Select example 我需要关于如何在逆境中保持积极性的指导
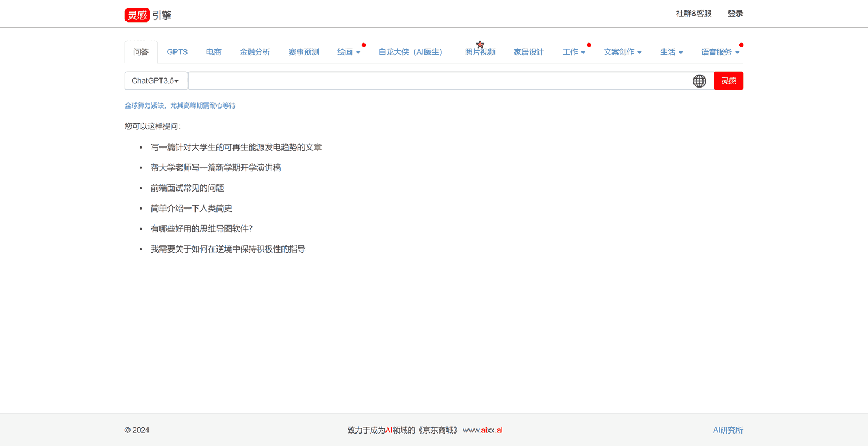The height and width of the screenshot is (446, 868). click(228, 249)
